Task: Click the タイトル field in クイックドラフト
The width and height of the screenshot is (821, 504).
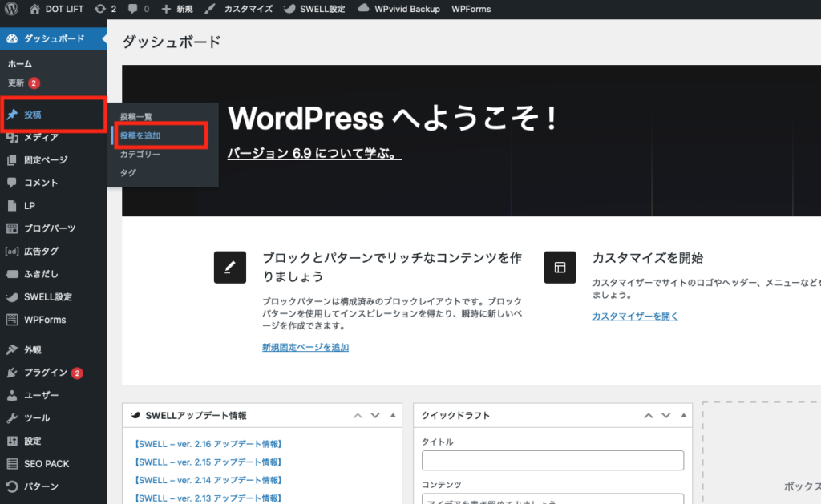Action: pyautogui.click(x=552, y=460)
